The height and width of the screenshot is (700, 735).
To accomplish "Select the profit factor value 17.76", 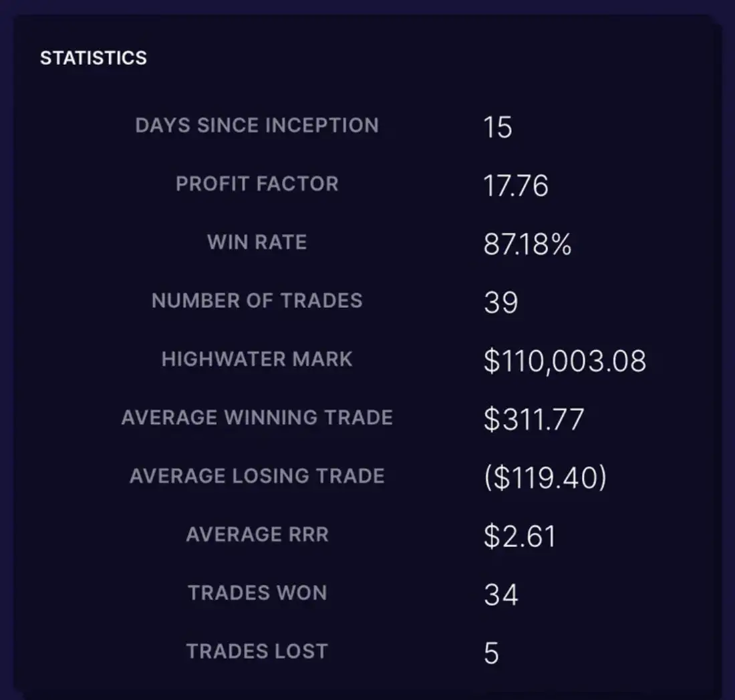I will (515, 186).
